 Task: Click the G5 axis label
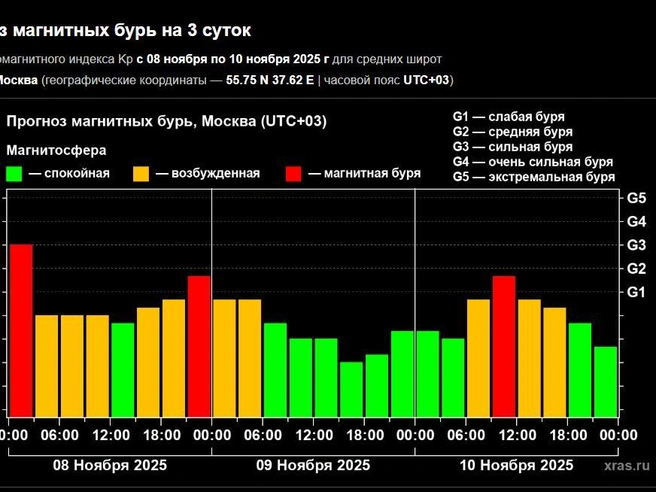636,198
